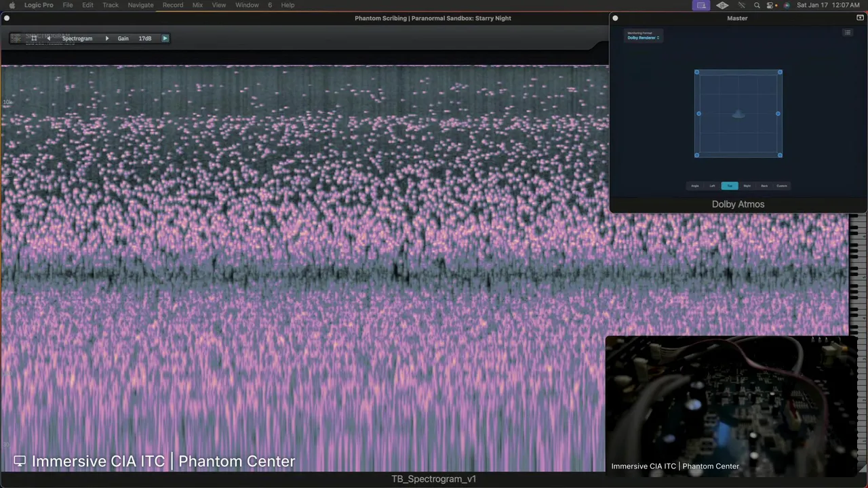
Task: Click the next arrow right of Spectrogram
Action: [x=106, y=38]
